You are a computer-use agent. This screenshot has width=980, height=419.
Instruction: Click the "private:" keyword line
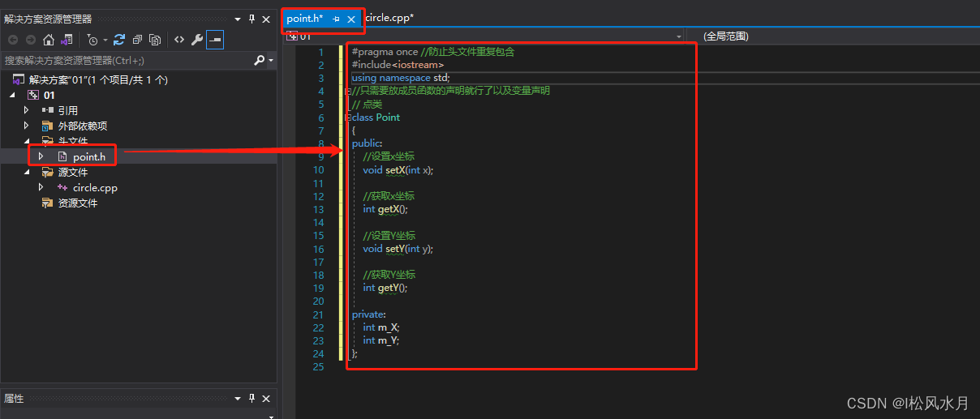[x=368, y=314]
